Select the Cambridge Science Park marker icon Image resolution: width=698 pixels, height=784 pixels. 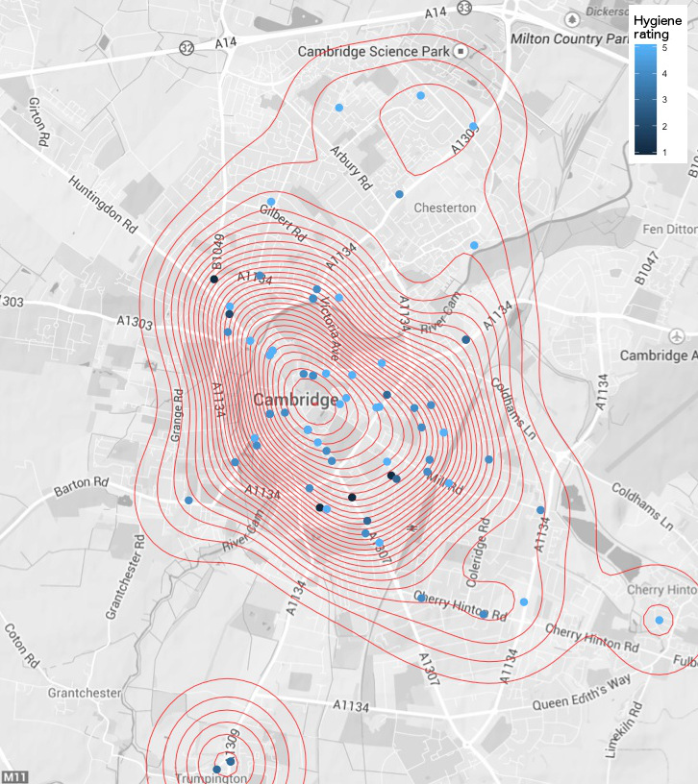pyautogui.click(x=461, y=51)
